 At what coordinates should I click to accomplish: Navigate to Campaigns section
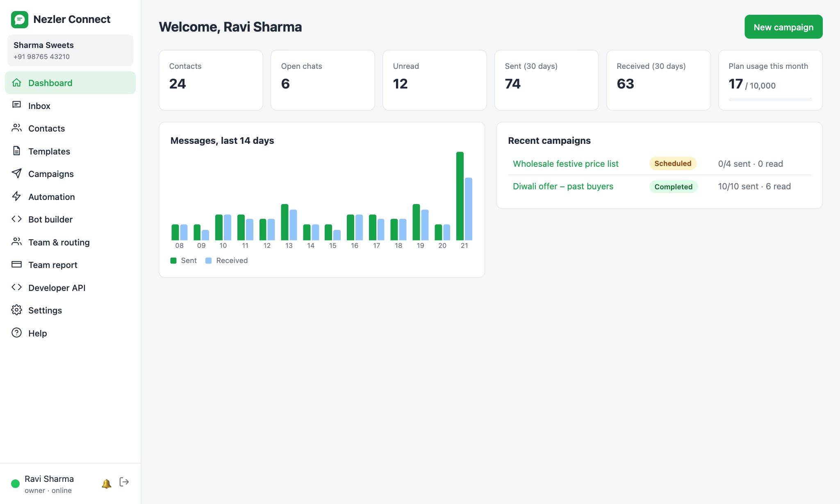[70, 174]
